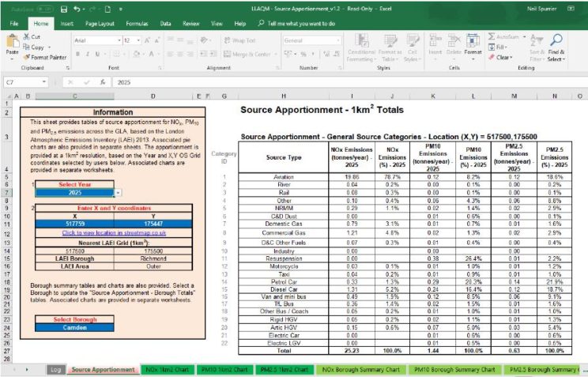Select column H header
588x377 pixels.
[284, 96]
